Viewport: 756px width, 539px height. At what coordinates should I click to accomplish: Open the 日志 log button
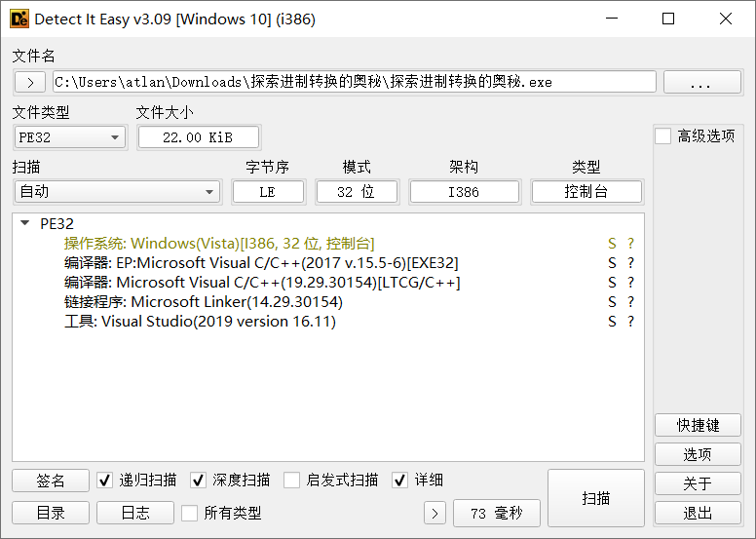pos(135,513)
